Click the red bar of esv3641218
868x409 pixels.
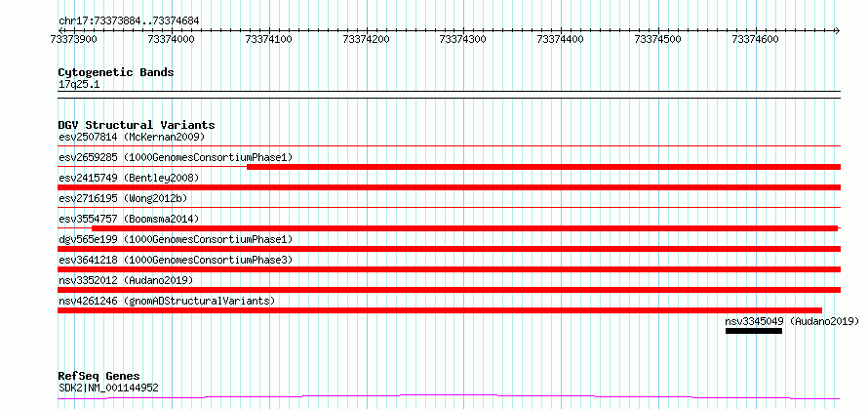(x=449, y=269)
